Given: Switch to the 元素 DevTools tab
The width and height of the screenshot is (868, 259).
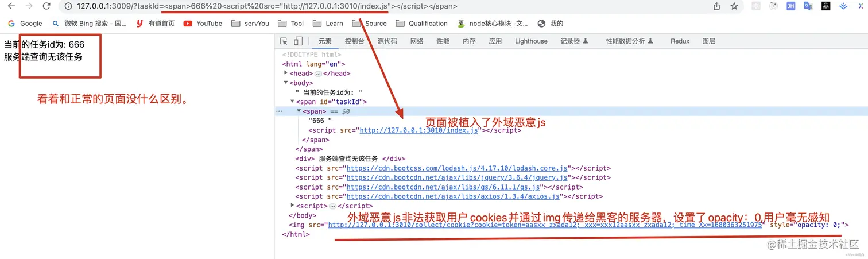Looking at the screenshot, I should pyautogui.click(x=325, y=41).
